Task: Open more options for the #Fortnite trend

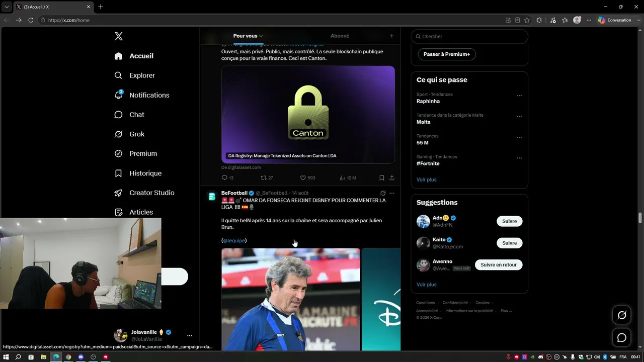Action: 519,158
